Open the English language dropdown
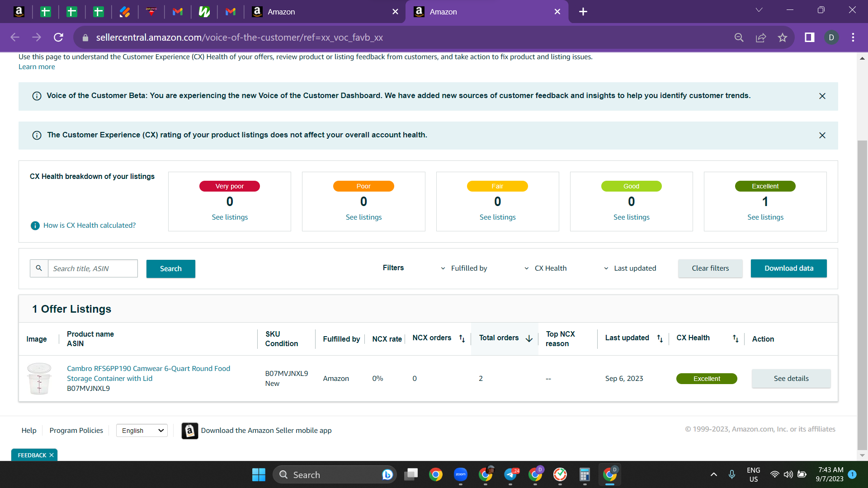Viewport: 868px width, 488px height. point(142,431)
